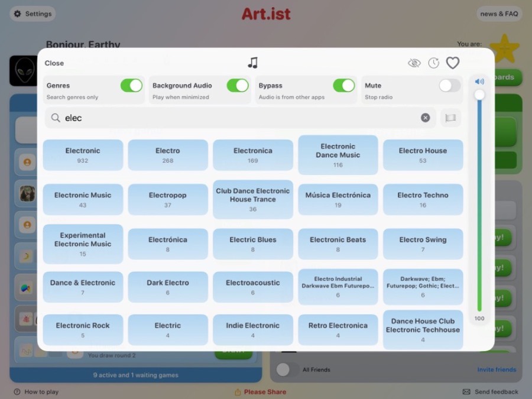The height and width of the screenshot is (399, 532).
Task: Select Electro Techno tile
Action: [423, 200]
